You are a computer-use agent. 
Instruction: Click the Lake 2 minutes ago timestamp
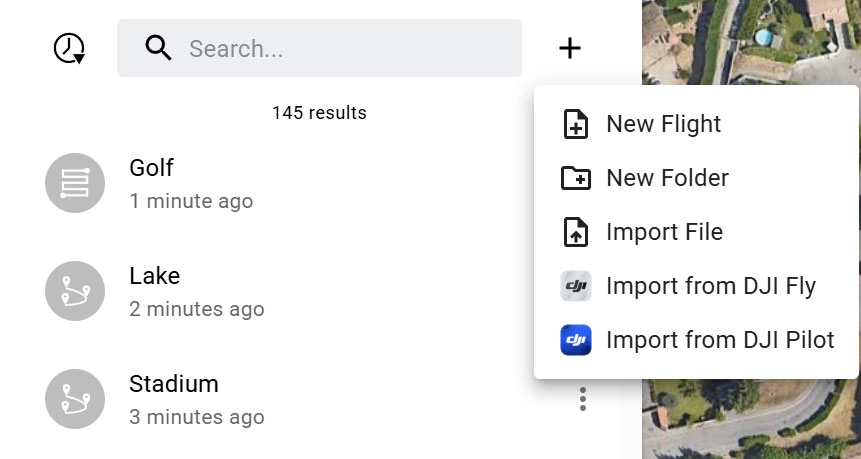coord(197,309)
